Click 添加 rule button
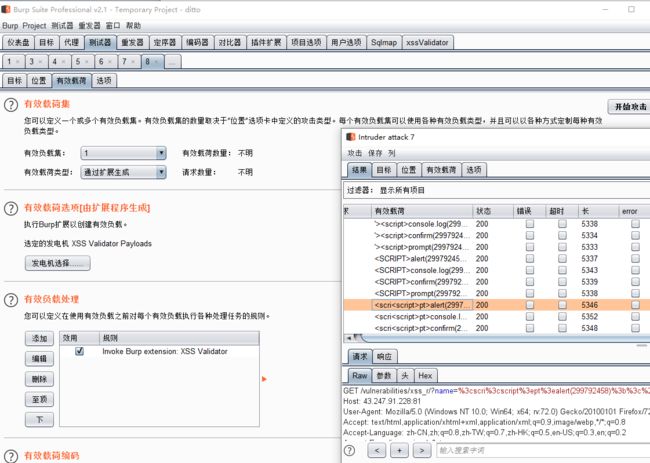Image resolution: width=650 pixels, height=463 pixels. pos(39,338)
